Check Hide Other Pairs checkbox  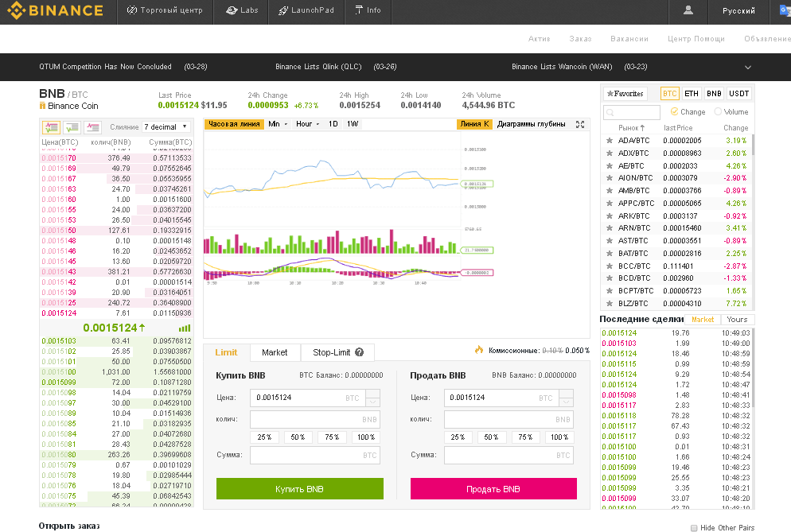(694, 528)
